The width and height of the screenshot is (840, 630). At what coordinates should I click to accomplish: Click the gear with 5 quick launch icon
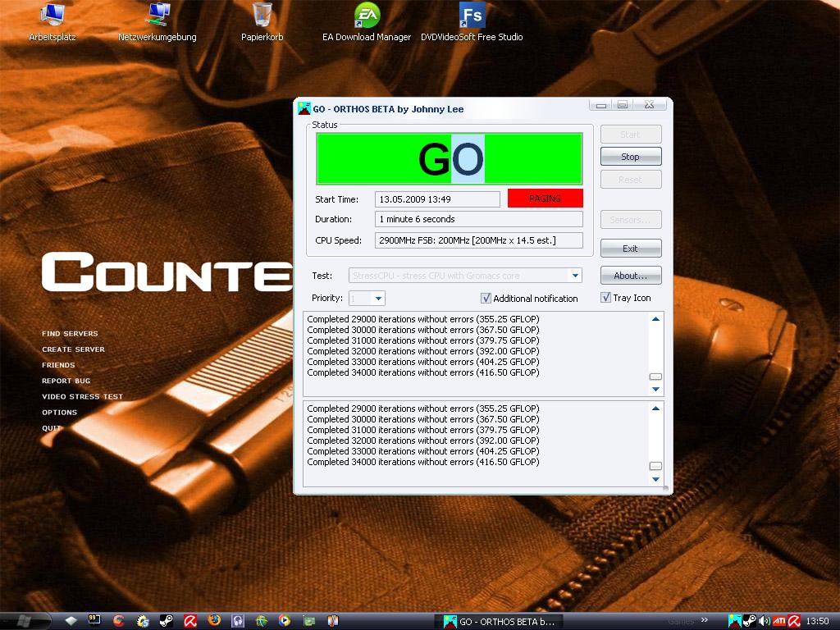(143, 621)
